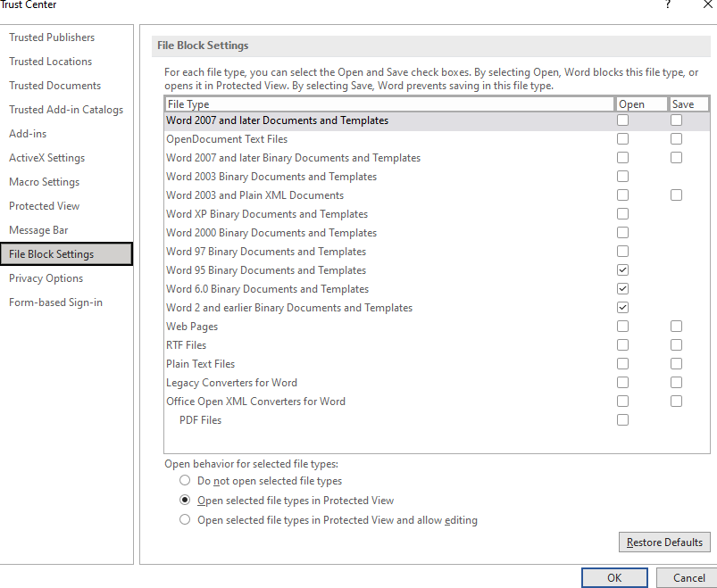Check Open for Word 2003 and Plain XML
The image size is (717, 588).
(622, 195)
